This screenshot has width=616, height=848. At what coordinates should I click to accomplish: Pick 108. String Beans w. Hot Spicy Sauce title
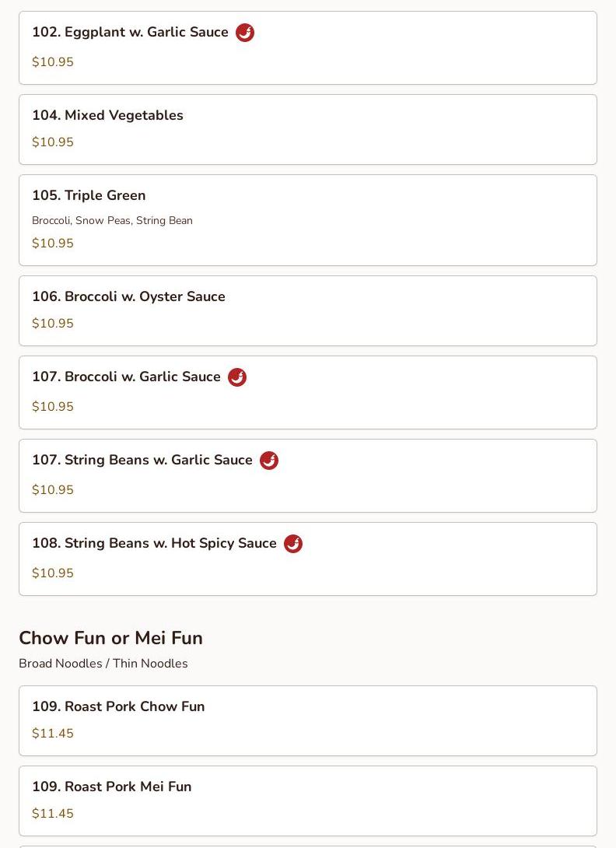click(x=154, y=543)
